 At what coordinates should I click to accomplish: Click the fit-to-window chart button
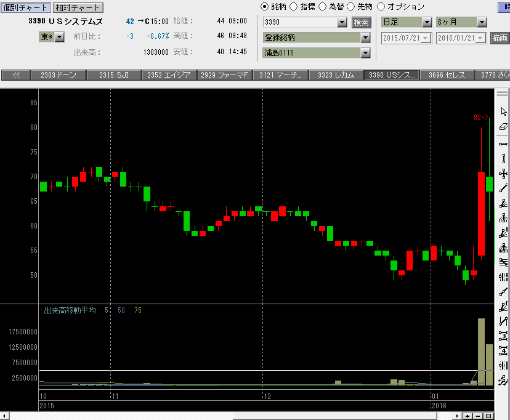tap(488, 416)
